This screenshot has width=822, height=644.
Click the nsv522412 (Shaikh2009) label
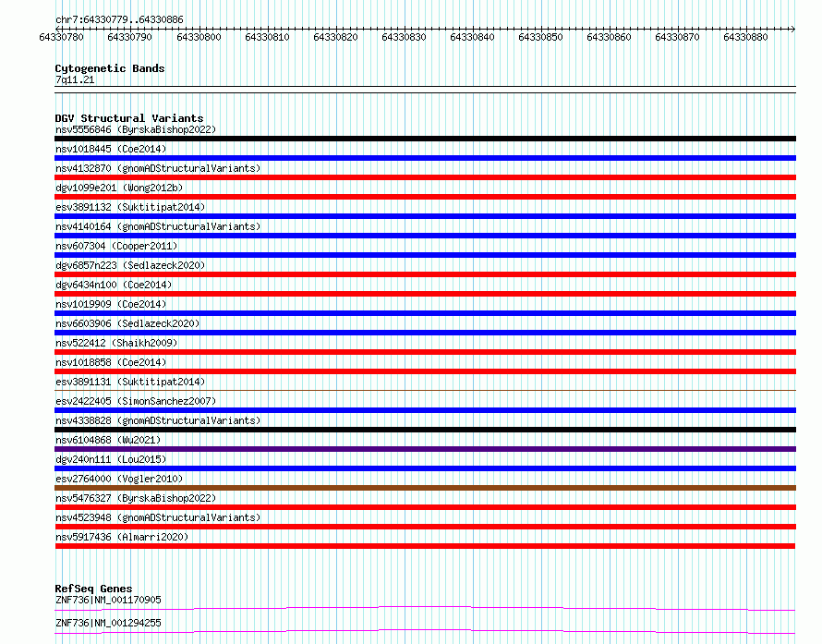coord(116,343)
